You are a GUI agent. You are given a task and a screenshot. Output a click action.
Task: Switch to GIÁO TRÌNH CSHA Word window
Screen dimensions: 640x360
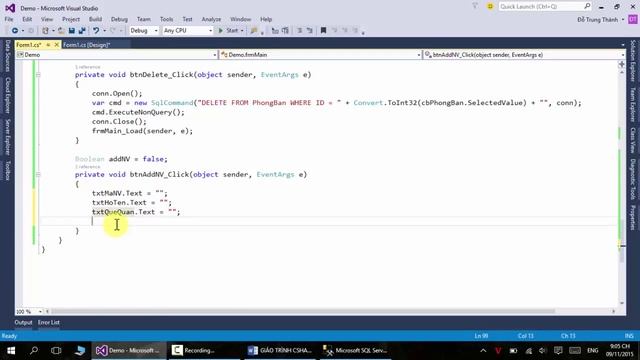(280, 351)
